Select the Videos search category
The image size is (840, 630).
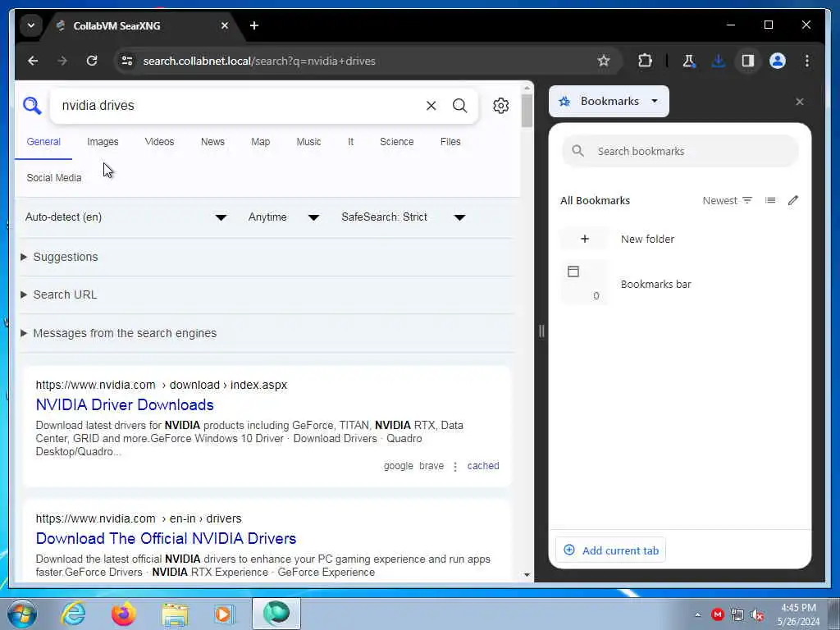point(159,142)
